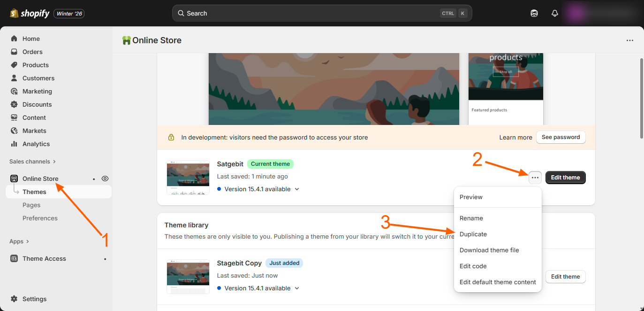Viewport: 644px width, 311px height.
Task: Click 'Last saved: 1 minute ago' text
Action: [x=252, y=177]
